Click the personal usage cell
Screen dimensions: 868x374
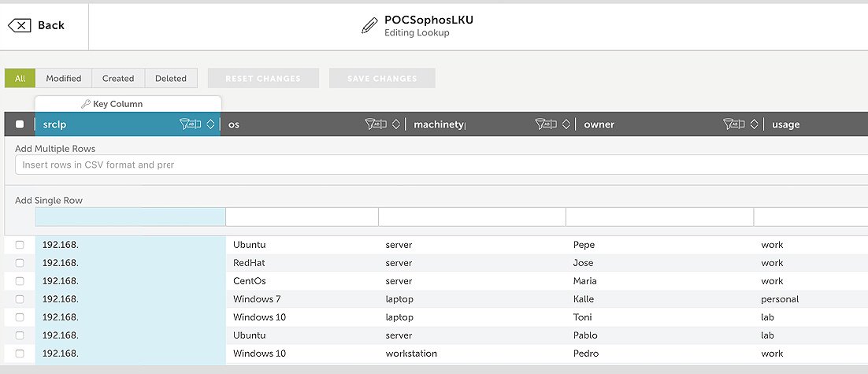tap(780, 299)
